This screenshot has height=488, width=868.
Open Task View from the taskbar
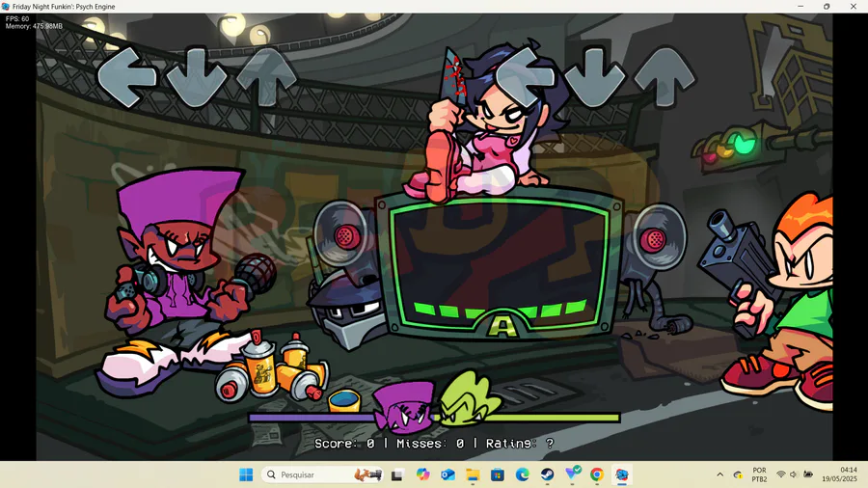pos(397,474)
